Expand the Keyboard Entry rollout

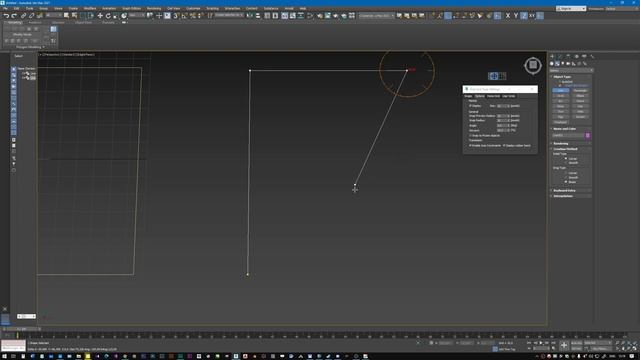click(x=571, y=191)
